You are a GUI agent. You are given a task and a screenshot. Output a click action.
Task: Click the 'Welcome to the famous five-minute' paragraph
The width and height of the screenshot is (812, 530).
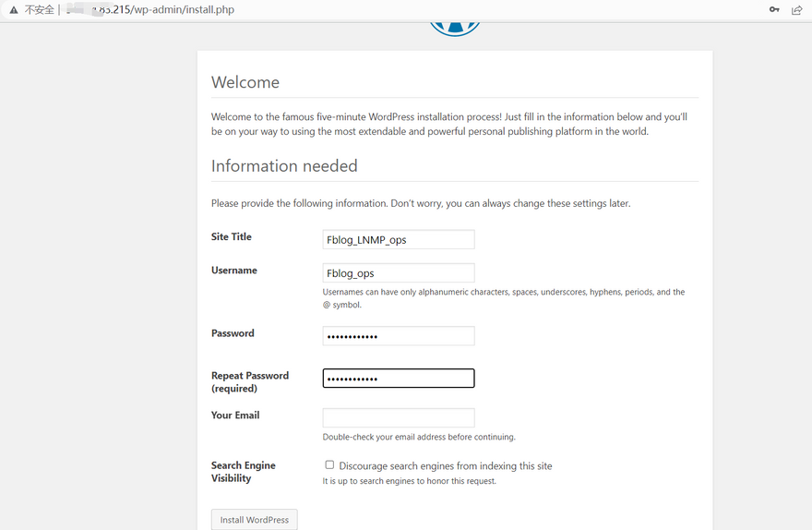tap(449, 124)
